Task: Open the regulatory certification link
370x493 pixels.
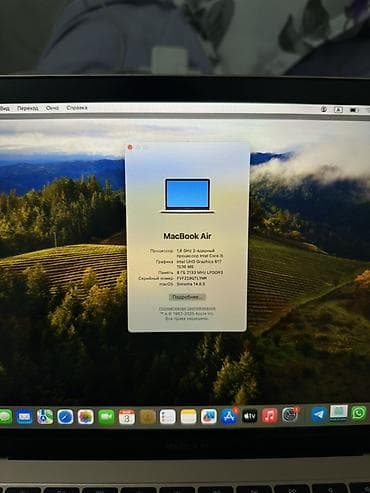Action: [x=187, y=309]
